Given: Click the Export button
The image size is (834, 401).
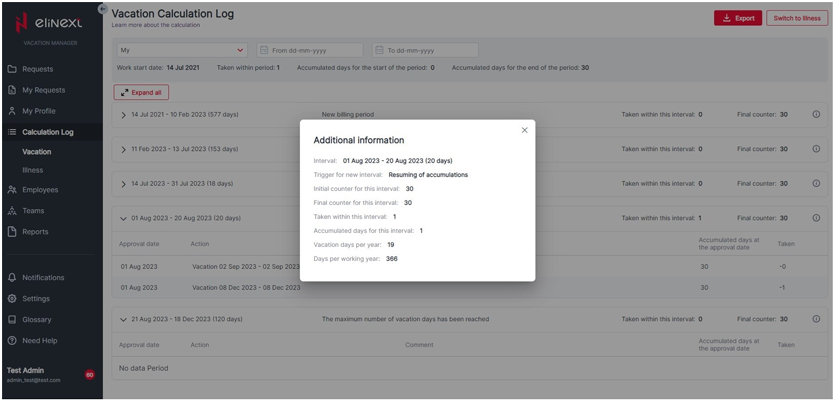Looking at the screenshot, I should pyautogui.click(x=738, y=18).
